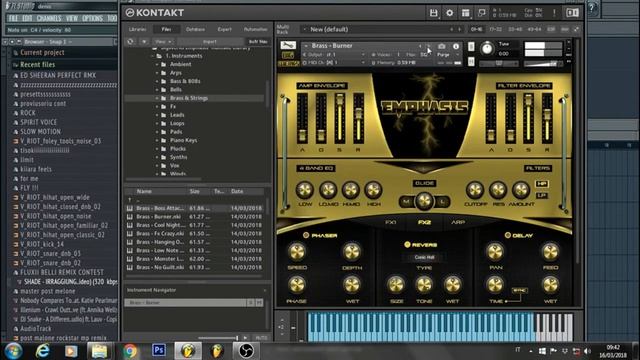Toggle the Phaser power button
The width and height of the screenshot is (640, 360).
pyautogui.click(x=306, y=236)
